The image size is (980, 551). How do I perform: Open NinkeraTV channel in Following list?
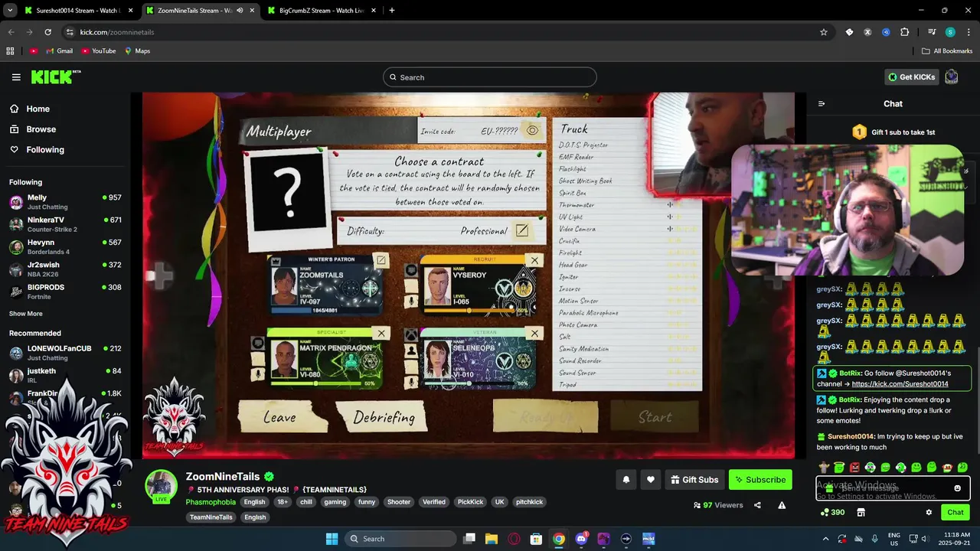[x=65, y=224]
